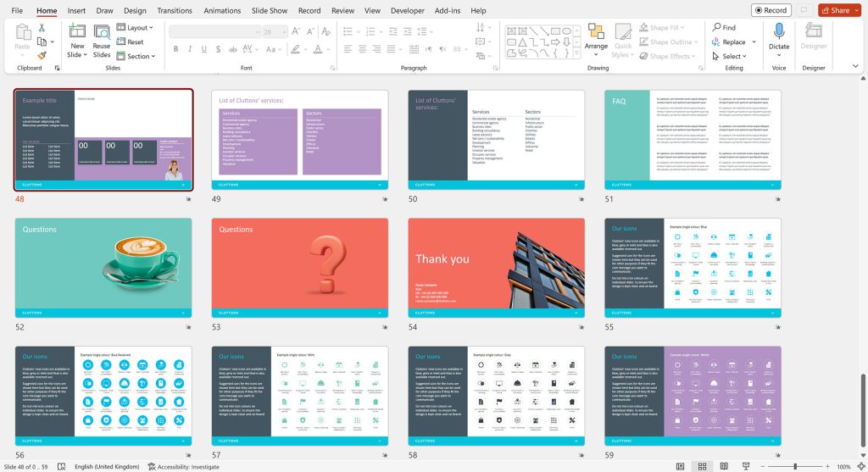The image size is (868, 472).
Task: Click the Cut scissors icon
Action: coord(42,28)
